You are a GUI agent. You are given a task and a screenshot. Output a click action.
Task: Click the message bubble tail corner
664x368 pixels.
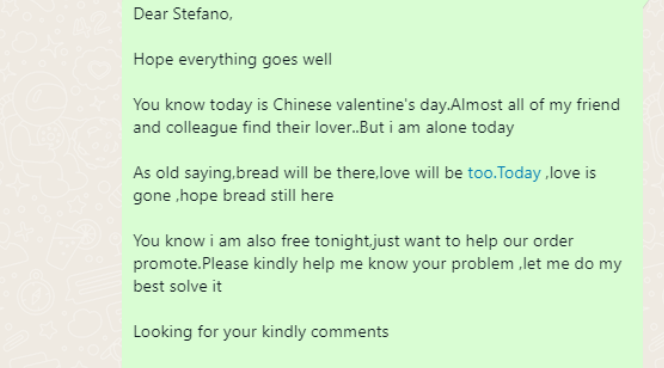tap(646, 3)
